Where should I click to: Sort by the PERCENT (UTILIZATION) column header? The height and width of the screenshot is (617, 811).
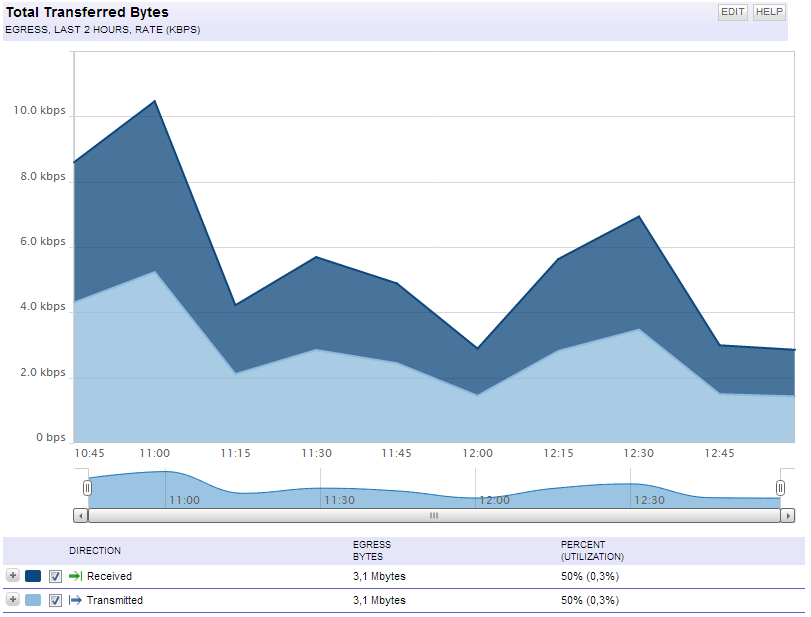point(592,551)
